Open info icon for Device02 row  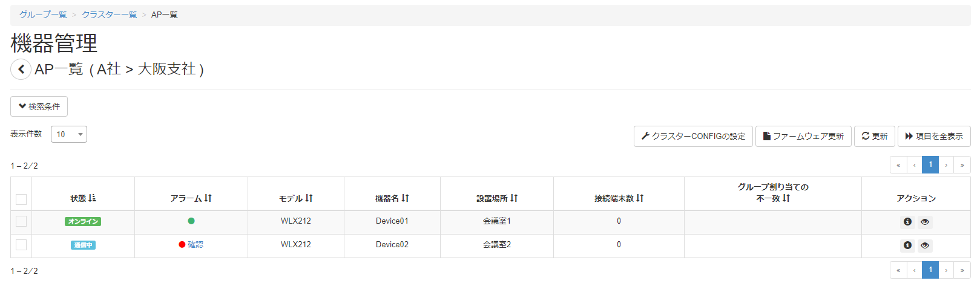[x=907, y=245]
